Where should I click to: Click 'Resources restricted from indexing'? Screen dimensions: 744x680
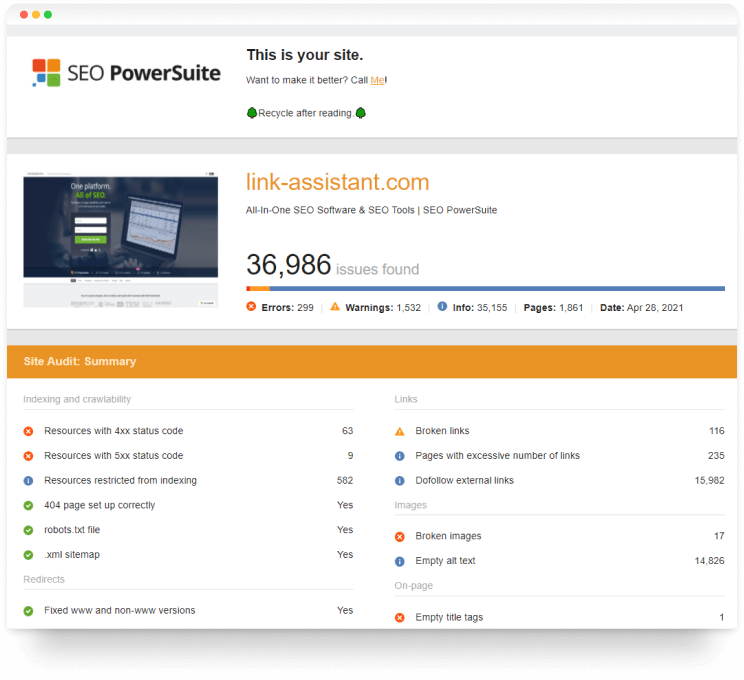121,480
